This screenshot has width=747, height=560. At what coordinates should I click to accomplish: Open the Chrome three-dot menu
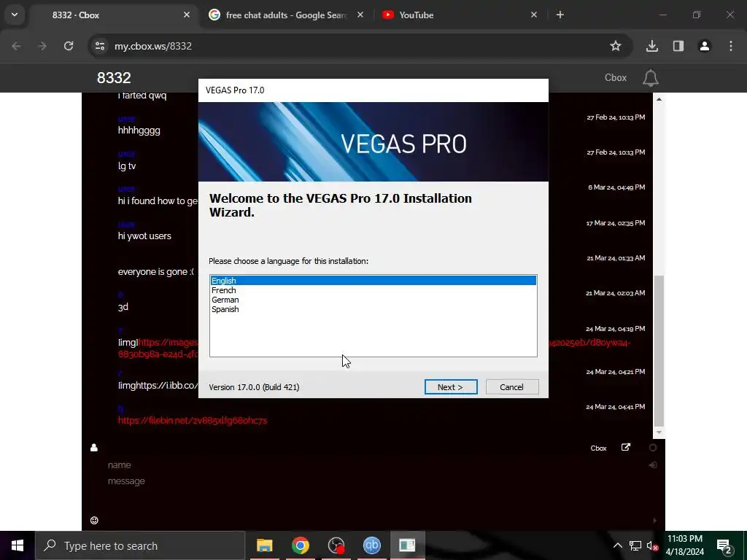click(x=731, y=46)
